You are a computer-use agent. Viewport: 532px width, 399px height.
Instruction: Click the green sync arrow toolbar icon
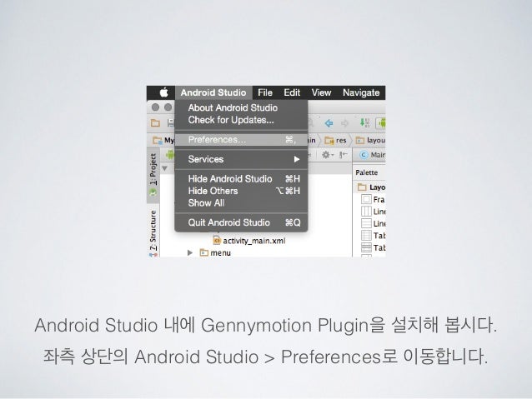364,122
